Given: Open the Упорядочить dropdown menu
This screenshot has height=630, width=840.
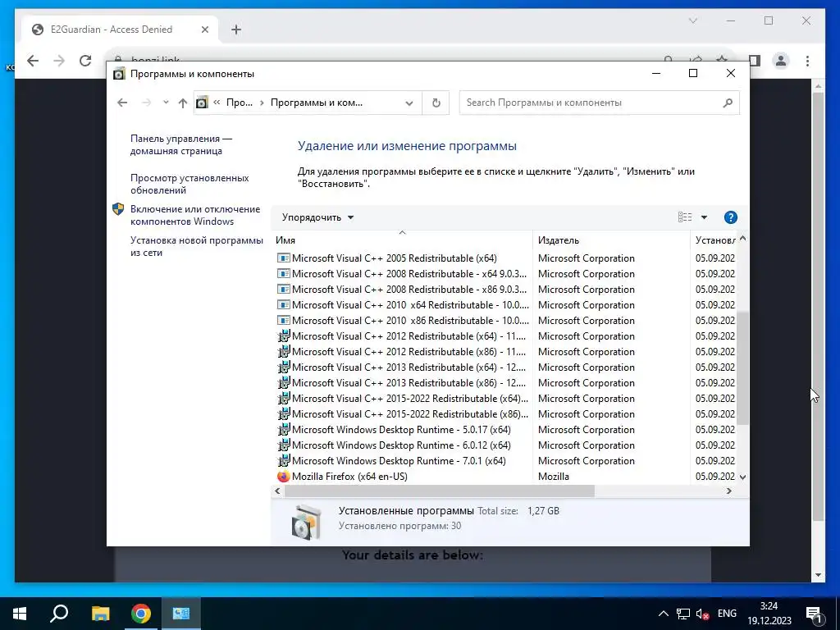Looking at the screenshot, I should 318,217.
